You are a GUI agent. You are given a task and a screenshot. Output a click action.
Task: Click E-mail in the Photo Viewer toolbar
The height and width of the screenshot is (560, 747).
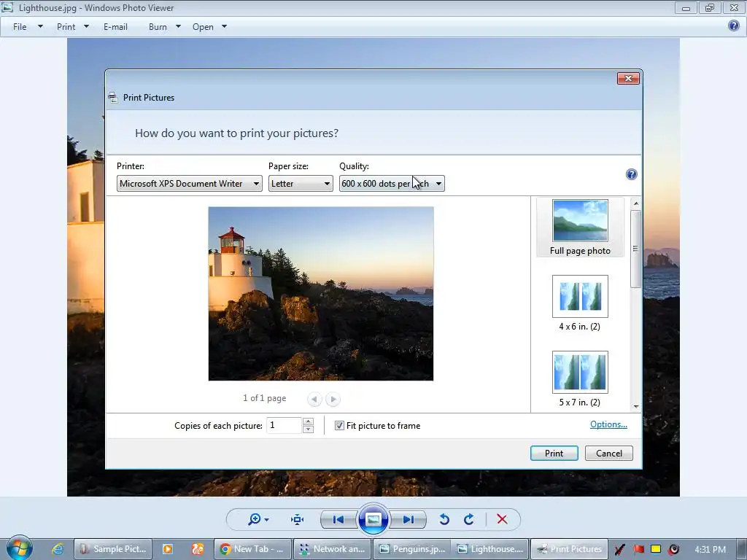[x=115, y=27]
